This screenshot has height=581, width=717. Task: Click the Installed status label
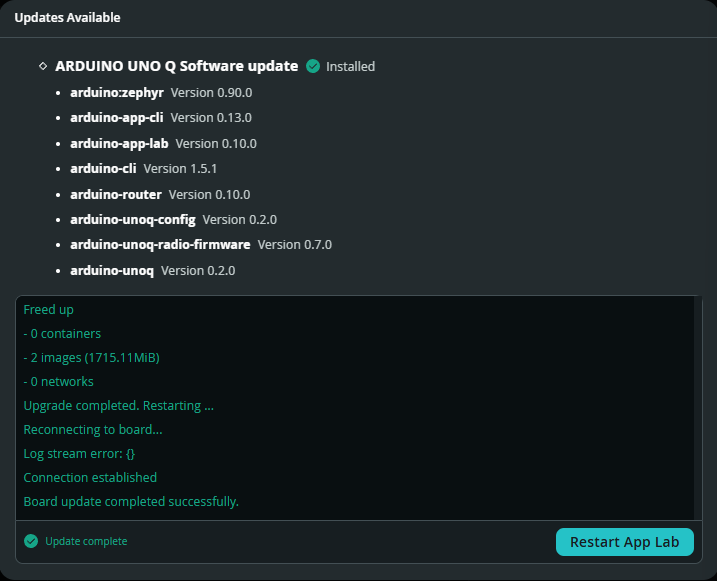(350, 67)
